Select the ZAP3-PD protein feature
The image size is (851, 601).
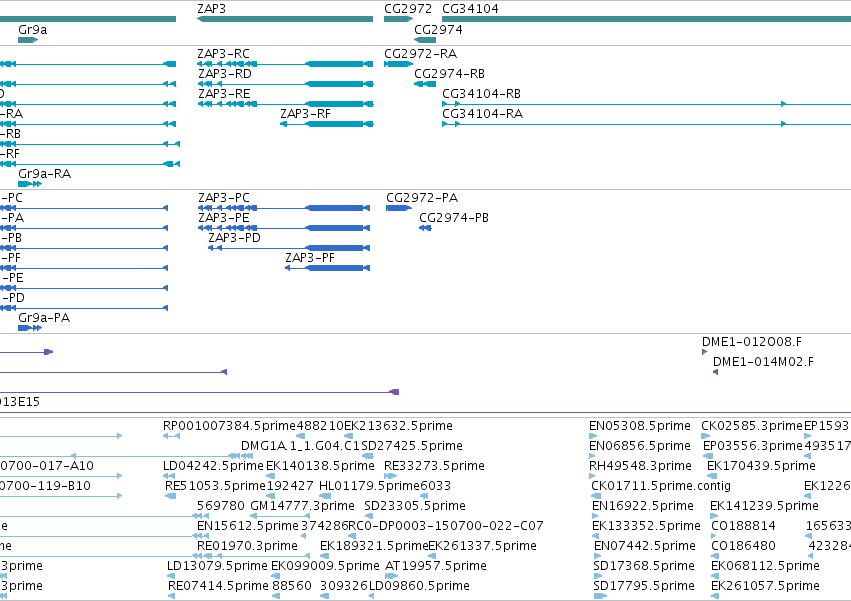point(289,248)
